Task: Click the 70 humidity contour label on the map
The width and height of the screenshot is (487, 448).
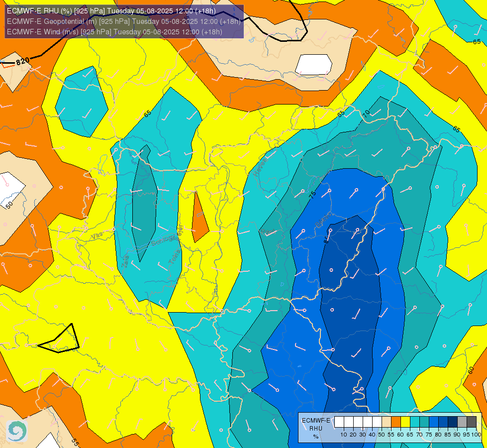Action: coord(367,114)
